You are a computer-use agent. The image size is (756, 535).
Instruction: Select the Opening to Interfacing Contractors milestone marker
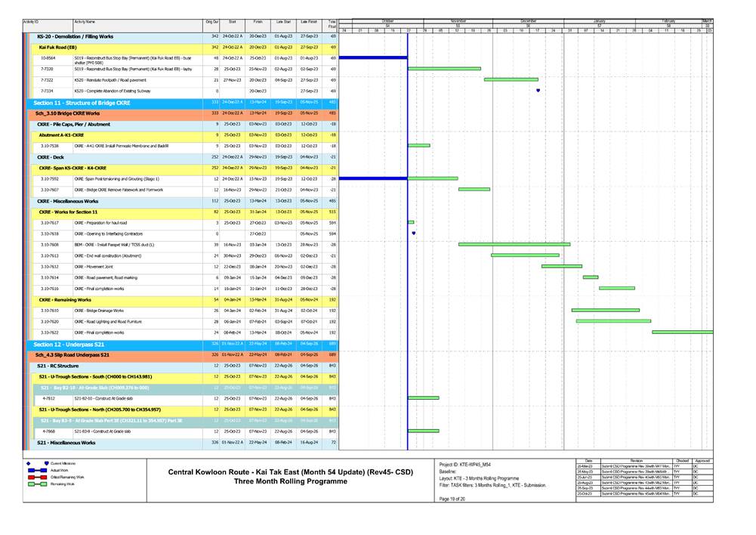point(414,233)
